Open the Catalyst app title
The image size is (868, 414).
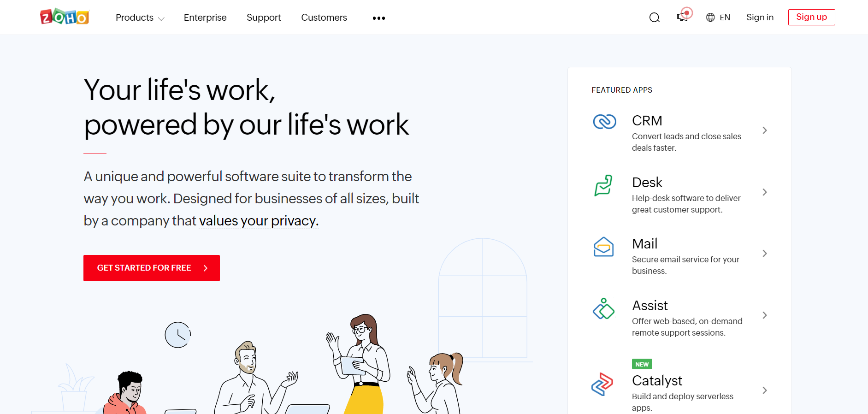point(657,381)
